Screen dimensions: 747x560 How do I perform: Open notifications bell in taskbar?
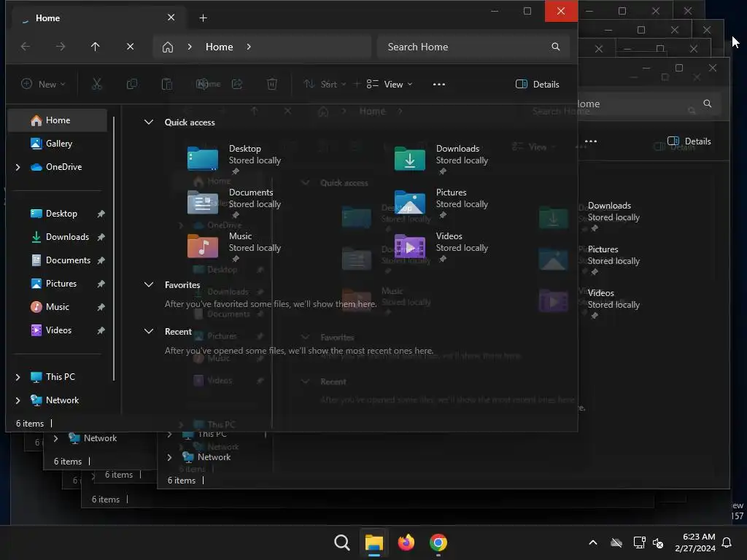point(727,542)
